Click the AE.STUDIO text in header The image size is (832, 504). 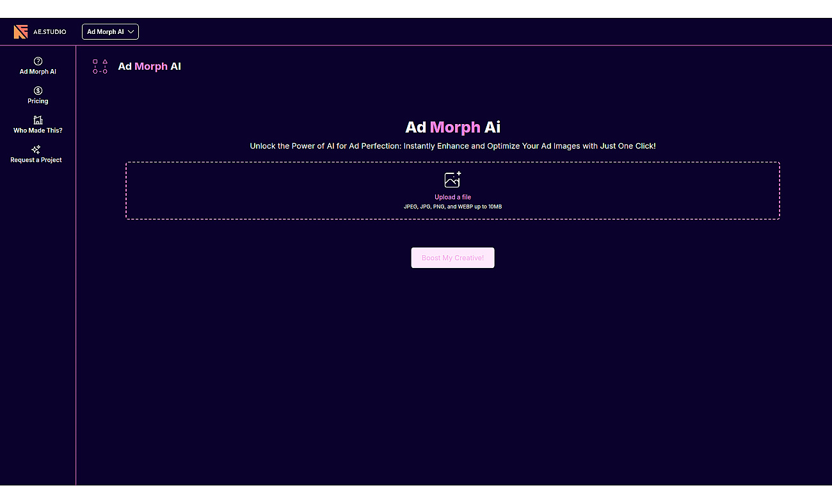pos(50,32)
